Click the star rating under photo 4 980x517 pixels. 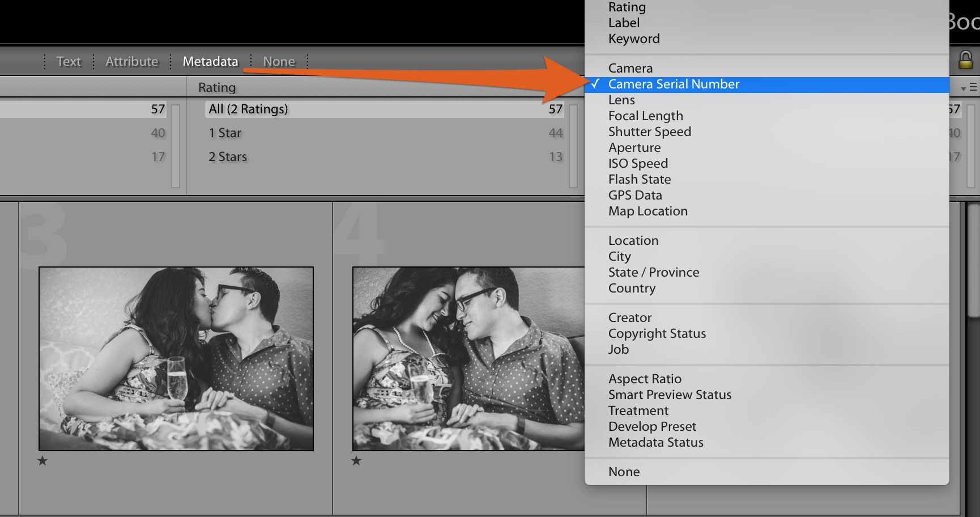click(356, 461)
